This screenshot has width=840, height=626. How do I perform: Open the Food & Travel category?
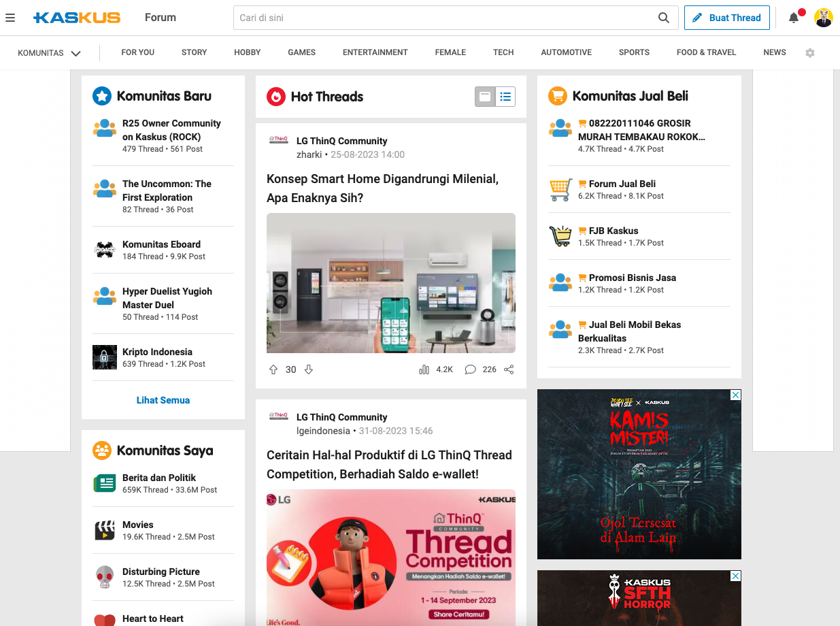[706, 52]
